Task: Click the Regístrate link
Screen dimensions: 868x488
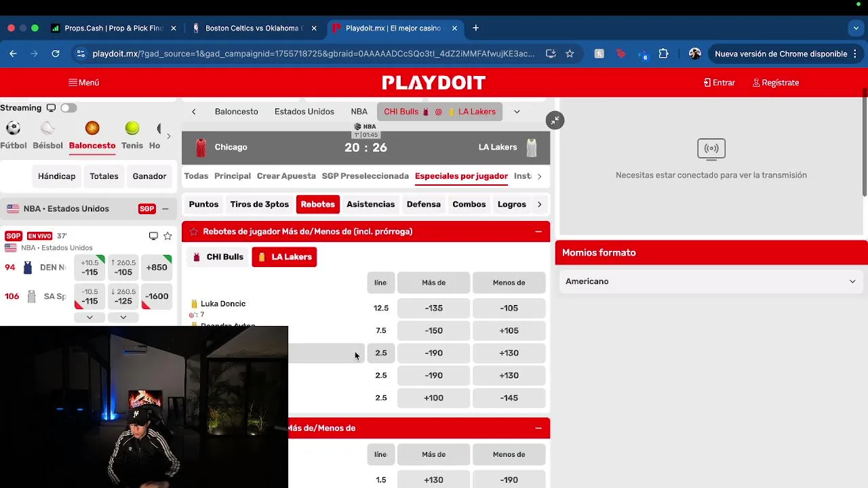Action: (776, 83)
